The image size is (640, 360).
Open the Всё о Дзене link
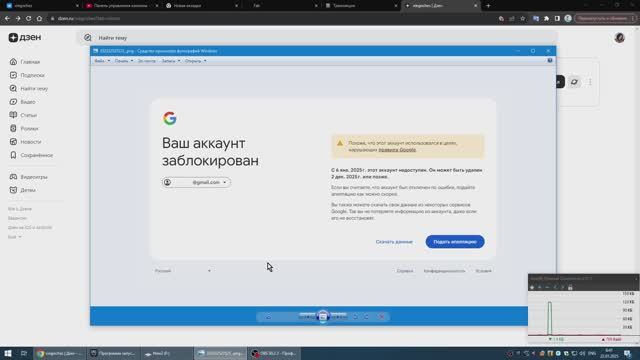coord(20,209)
